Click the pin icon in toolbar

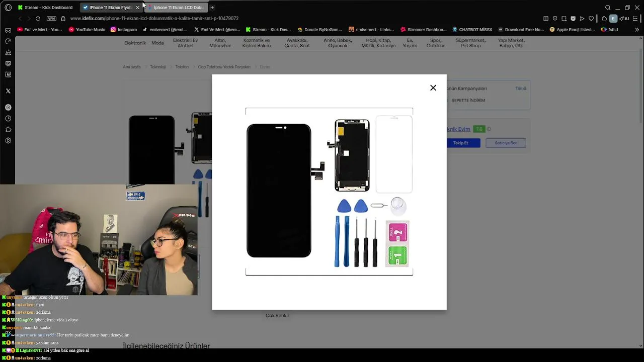[555, 19]
